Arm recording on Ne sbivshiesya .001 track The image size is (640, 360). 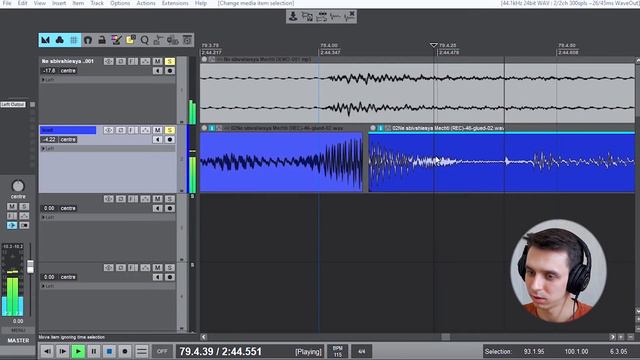(170, 71)
